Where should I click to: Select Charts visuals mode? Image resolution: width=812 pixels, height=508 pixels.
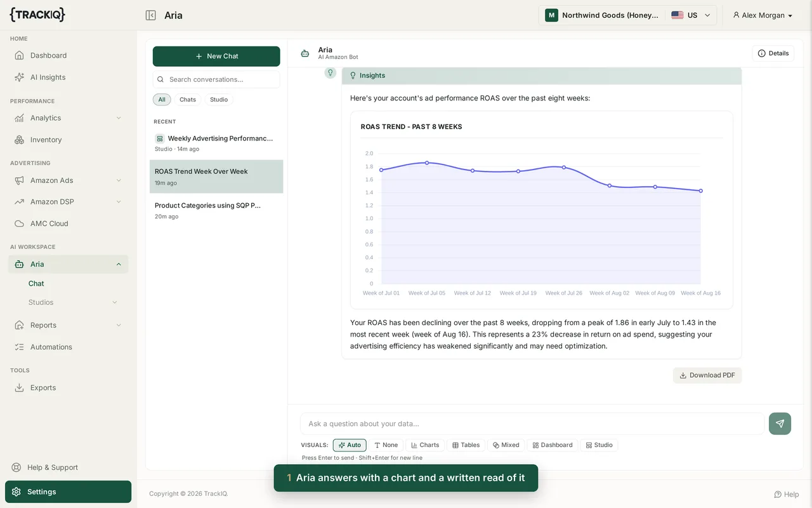click(425, 445)
